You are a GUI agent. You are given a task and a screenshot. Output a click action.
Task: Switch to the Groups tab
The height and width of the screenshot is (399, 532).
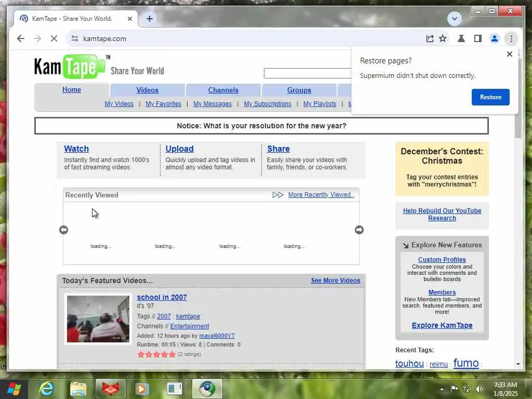pyautogui.click(x=299, y=90)
